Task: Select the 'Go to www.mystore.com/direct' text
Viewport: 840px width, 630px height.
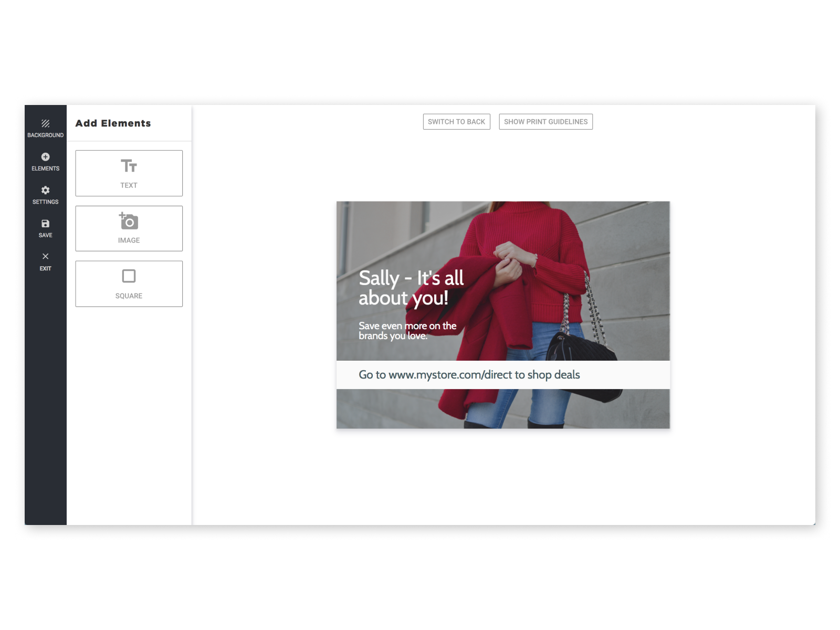Action: click(469, 375)
